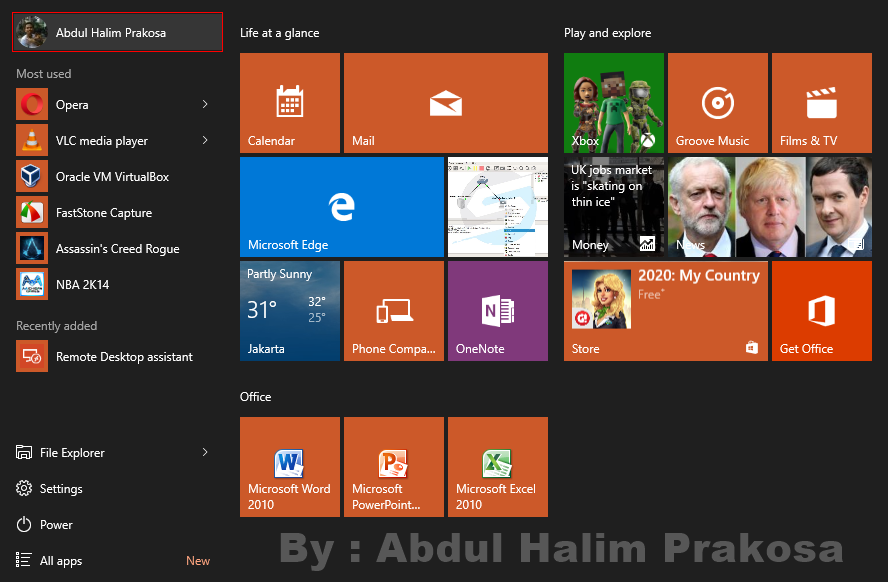Image resolution: width=888 pixels, height=582 pixels.
Task: Expand File Explorer jump list arrow
Action: (205, 452)
